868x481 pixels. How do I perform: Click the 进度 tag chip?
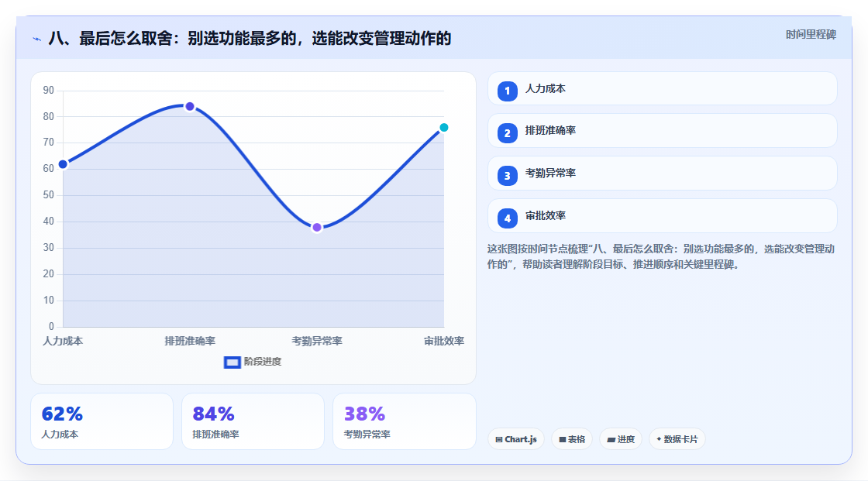621,439
